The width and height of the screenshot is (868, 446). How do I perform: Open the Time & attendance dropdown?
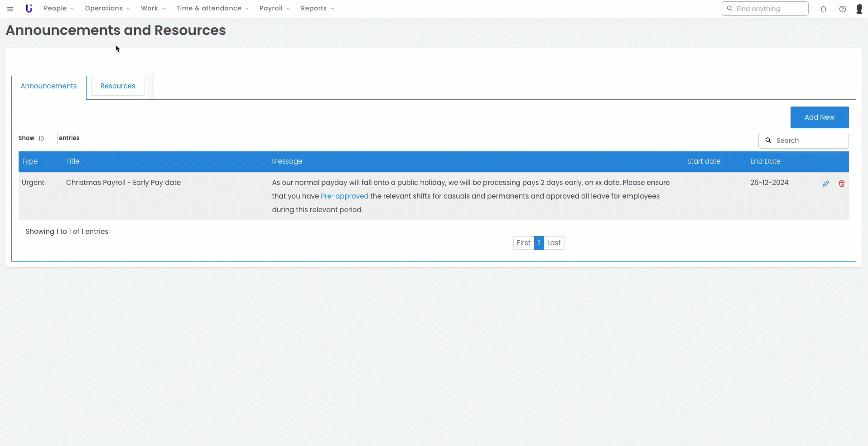[x=212, y=9]
